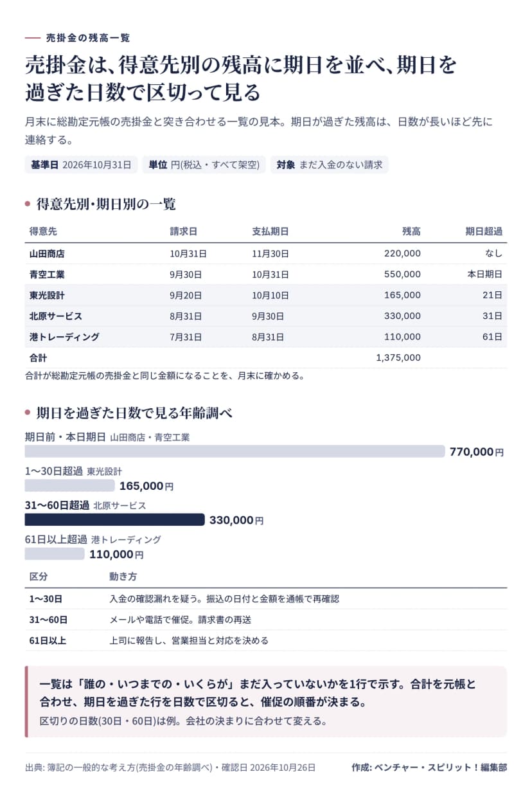Viewport: 532px width, 792px height.
Task: Click the 1,375,000 total amount
Action: click(398, 358)
